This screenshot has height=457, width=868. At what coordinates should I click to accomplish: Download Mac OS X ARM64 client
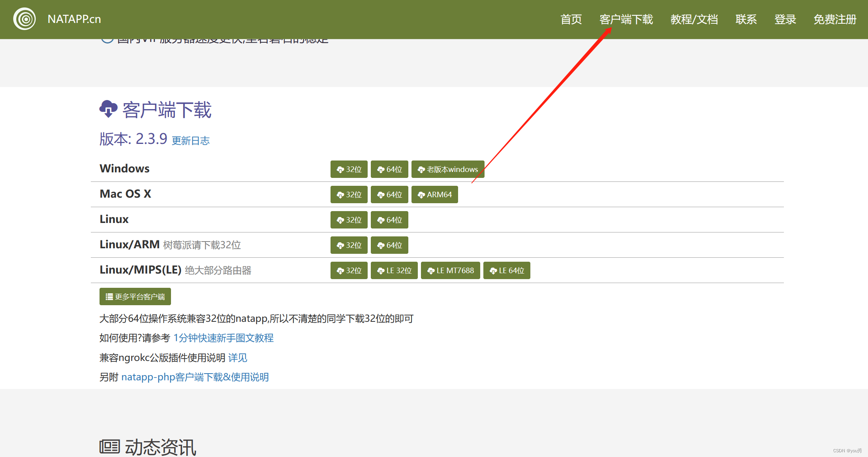435,195
